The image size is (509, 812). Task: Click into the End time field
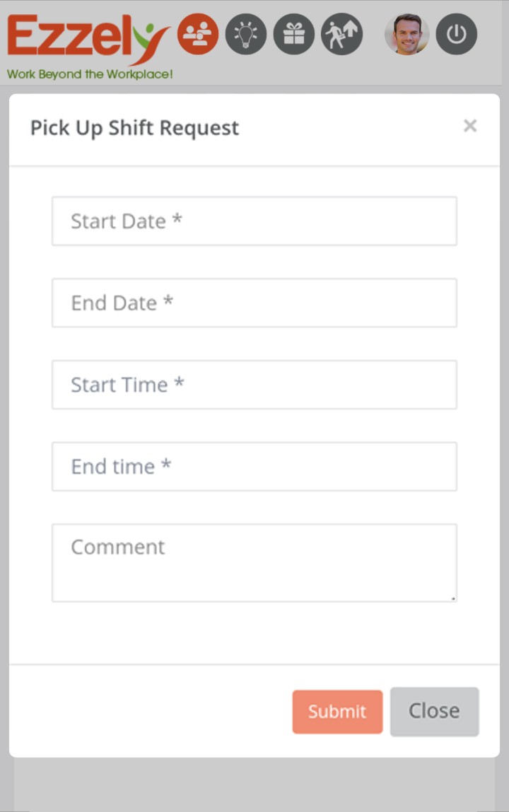point(255,467)
